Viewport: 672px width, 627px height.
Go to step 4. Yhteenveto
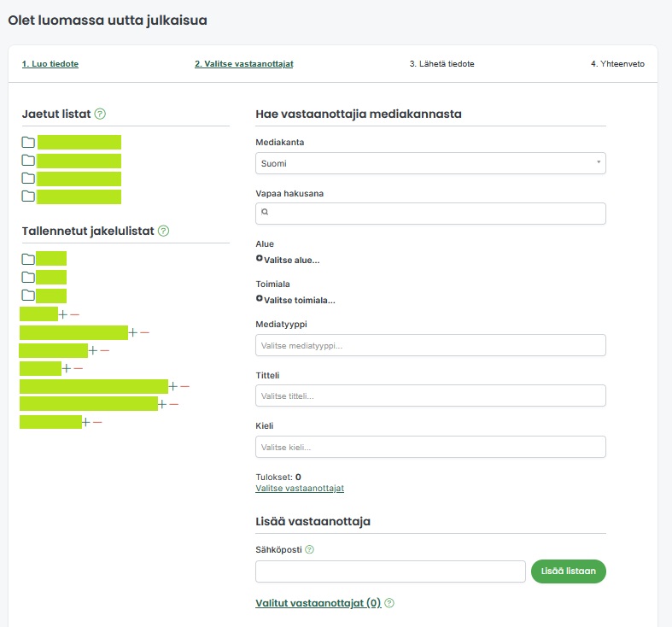(617, 64)
